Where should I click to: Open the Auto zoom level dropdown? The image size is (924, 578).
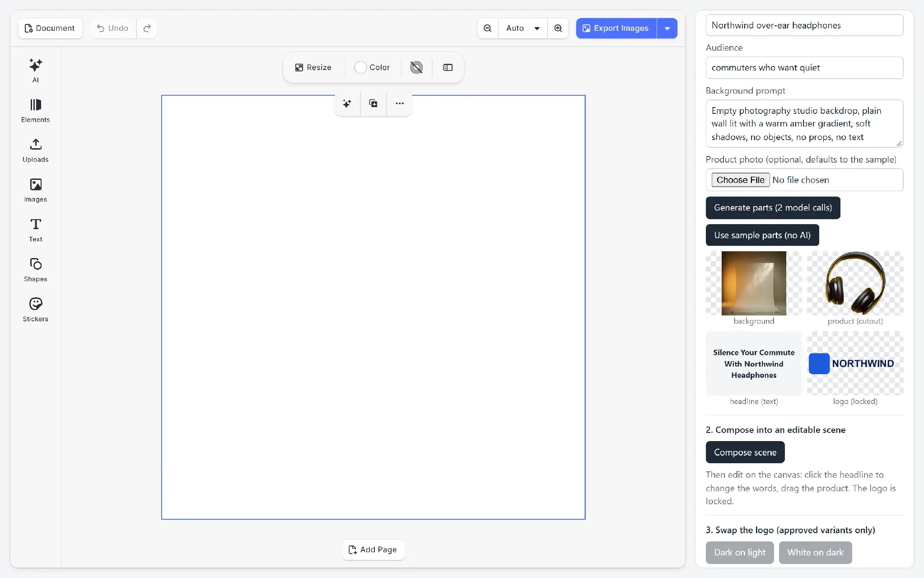[523, 28]
